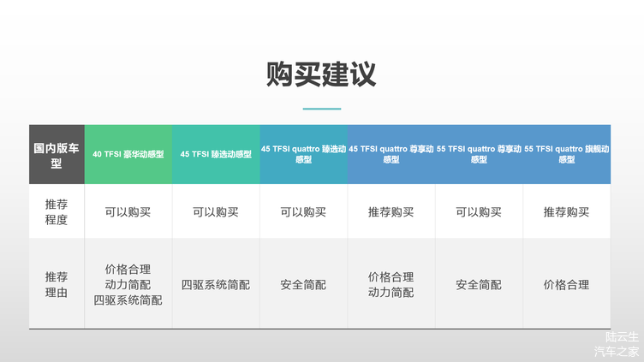Click 推荐购买 under 55 TFSI quattro 旗舰动感型
The width and height of the screenshot is (644, 362).
566,212
